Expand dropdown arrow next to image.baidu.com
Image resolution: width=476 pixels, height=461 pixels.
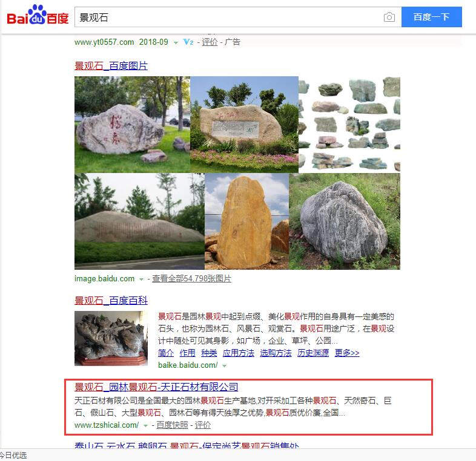coord(141,280)
